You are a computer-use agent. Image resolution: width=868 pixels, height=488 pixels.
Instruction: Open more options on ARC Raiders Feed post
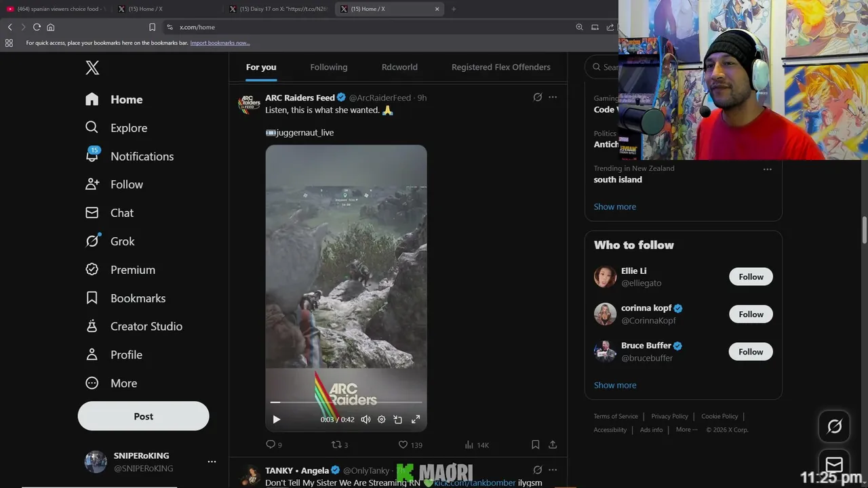[x=553, y=97]
